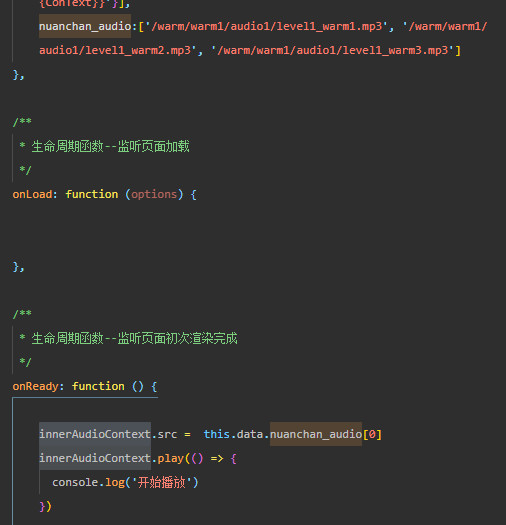Click the closing }) of the play callback

pos(45,506)
